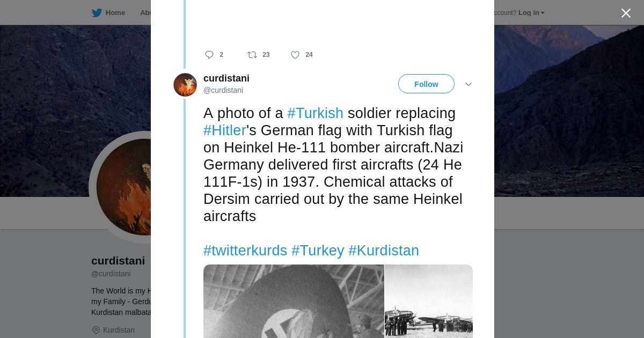Open the #Kurdistan hashtag
Viewport: 644px width, 338px height.
pyautogui.click(x=384, y=251)
